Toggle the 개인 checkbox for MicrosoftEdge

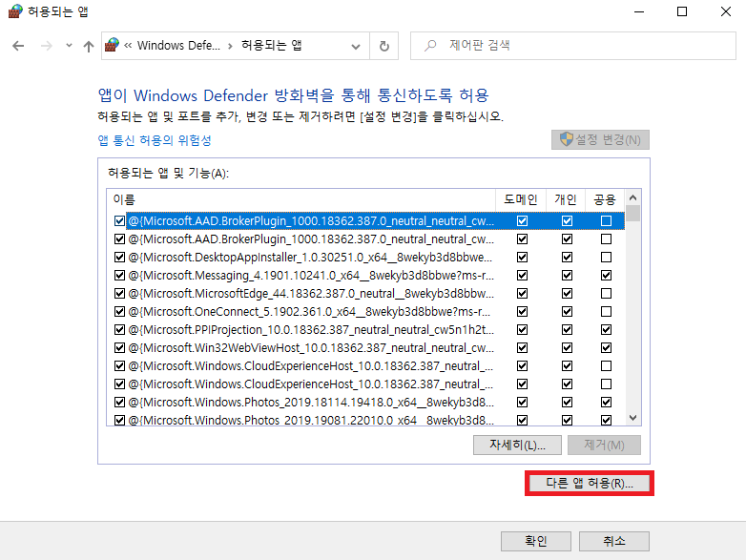tap(567, 294)
